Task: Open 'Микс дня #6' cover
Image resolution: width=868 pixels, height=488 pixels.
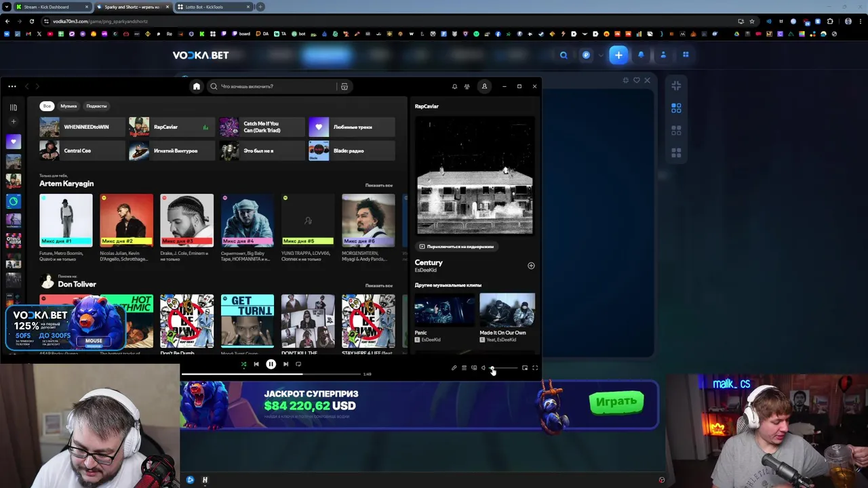Action: (368, 220)
